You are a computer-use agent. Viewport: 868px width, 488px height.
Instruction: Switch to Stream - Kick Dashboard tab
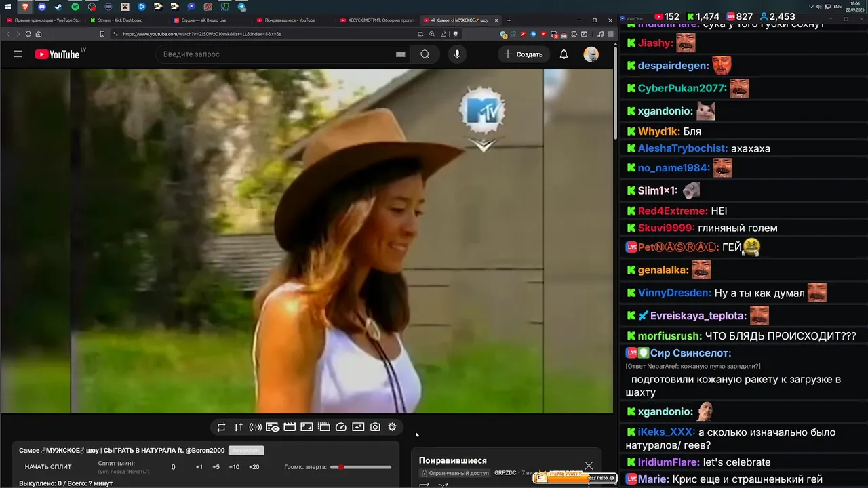coord(127,20)
